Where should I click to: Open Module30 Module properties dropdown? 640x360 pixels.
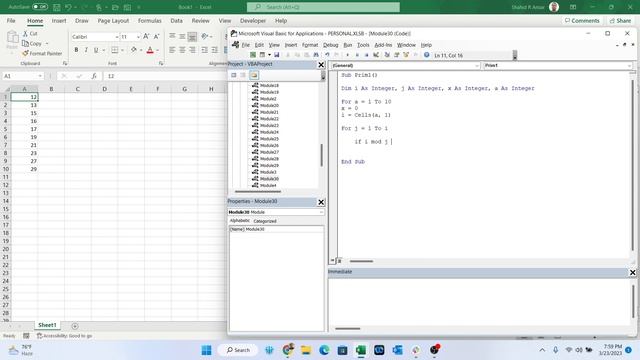[321, 212]
